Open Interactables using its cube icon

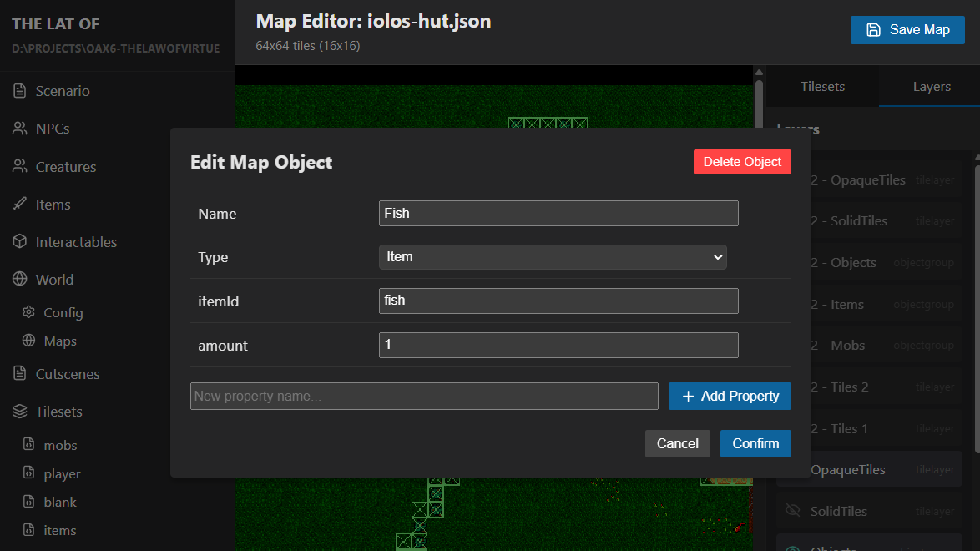pyautogui.click(x=19, y=241)
